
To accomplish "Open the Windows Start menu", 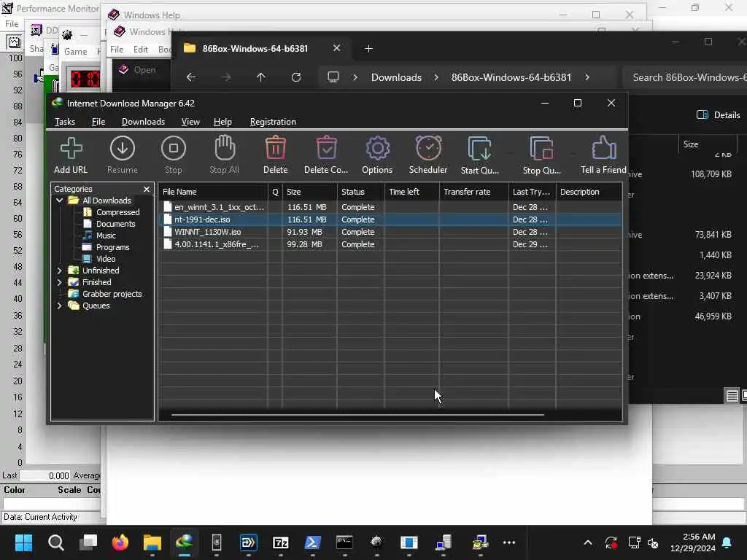I will click(23, 542).
